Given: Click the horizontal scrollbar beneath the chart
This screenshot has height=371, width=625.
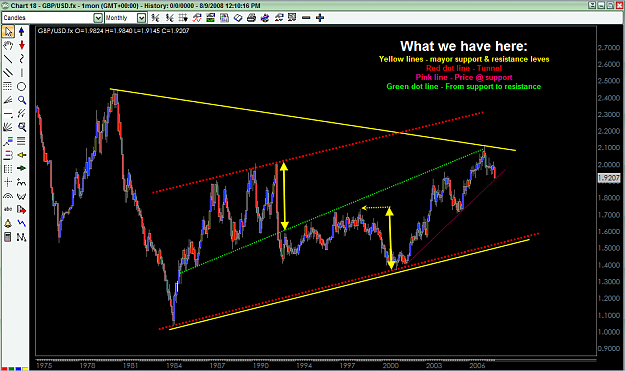Looking at the screenshot, I should click(x=316, y=360).
